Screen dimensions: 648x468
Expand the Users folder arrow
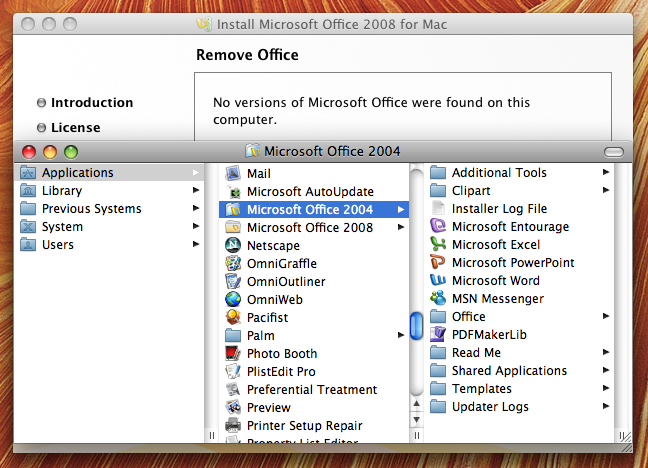pos(196,244)
